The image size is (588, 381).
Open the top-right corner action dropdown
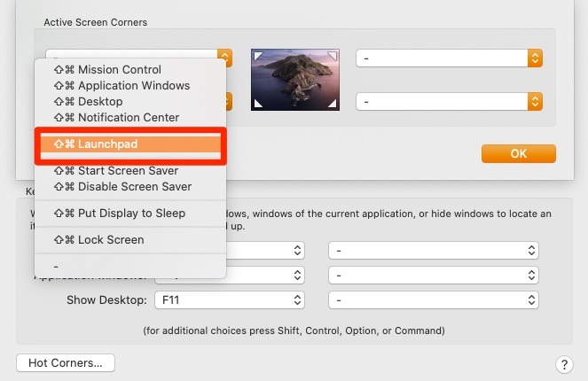[450, 58]
